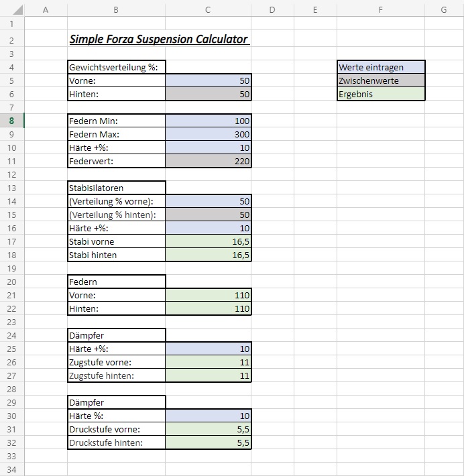Click the Zwischenwerte legend cell
The image size is (464, 476).
pos(381,80)
